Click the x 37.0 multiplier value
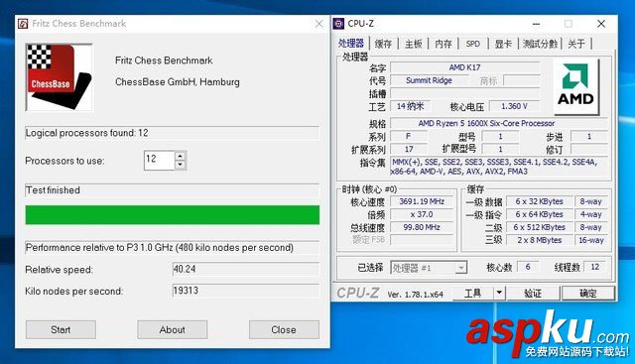 click(422, 214)
